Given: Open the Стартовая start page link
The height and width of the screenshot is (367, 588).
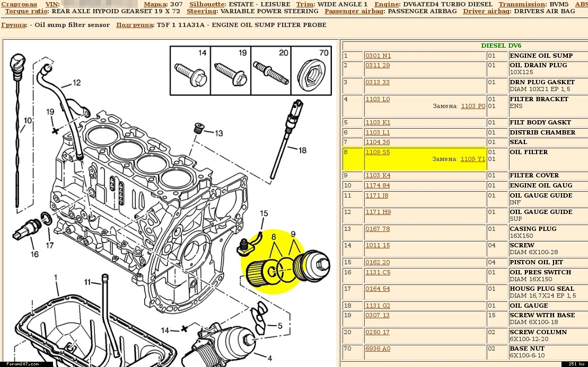Looking at the screenshot, I should [x=19, y=4].
